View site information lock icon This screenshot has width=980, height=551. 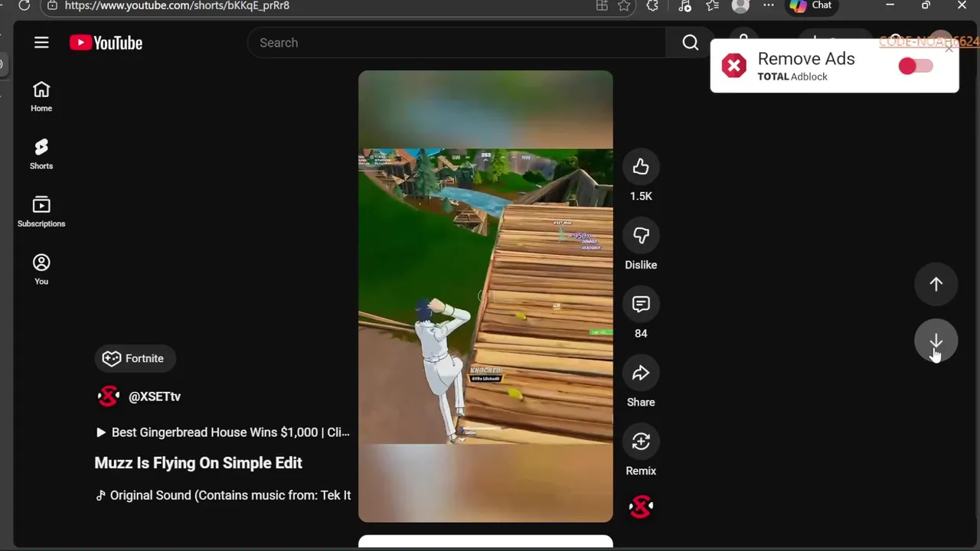click(52, 5)
